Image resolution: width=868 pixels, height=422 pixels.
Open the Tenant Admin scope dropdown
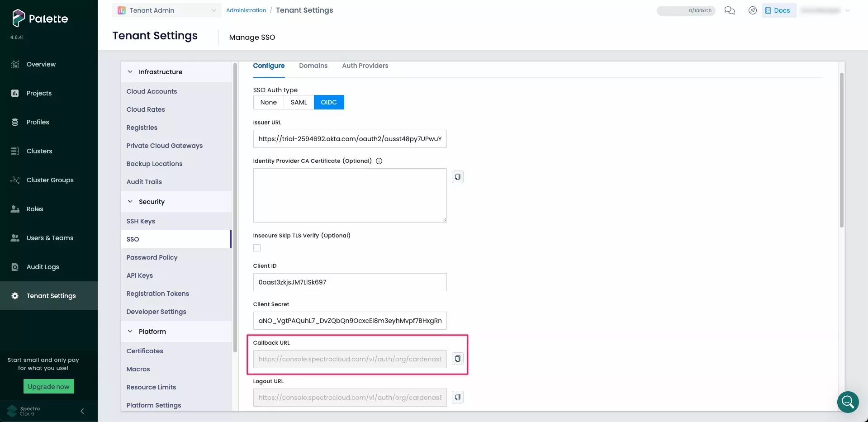pos(166,10)
